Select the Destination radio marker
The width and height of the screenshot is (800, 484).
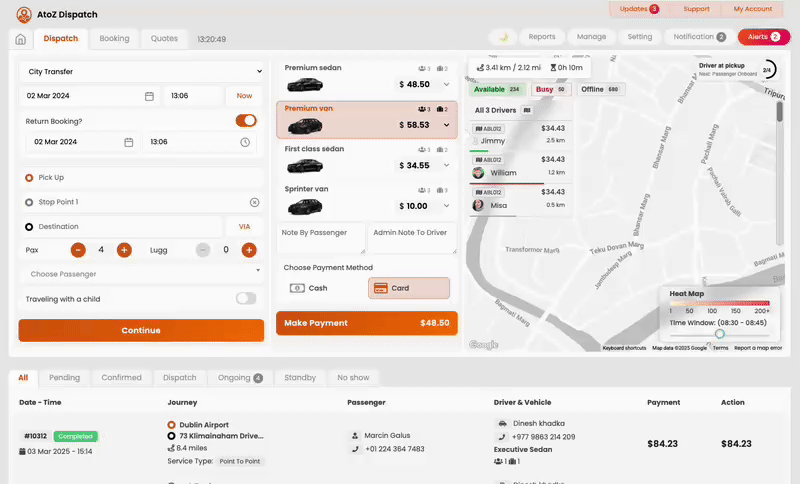tap(29, 227)
